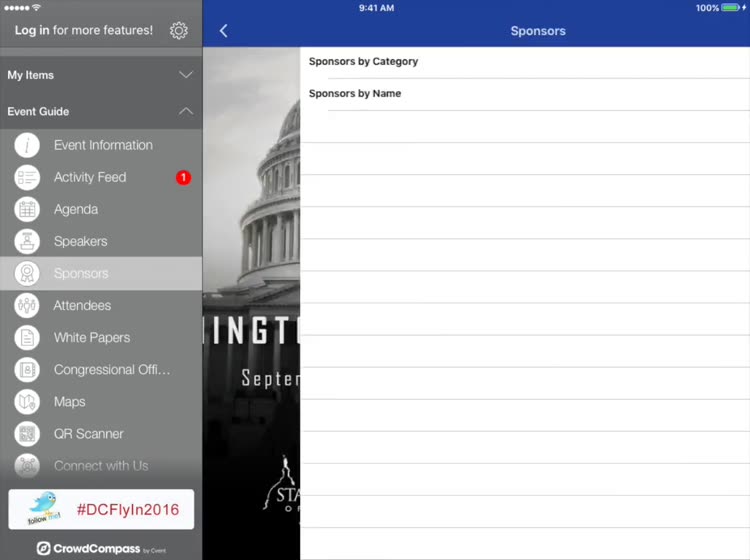Click the Attendees people icon
The image size is (750, 560).
pos(27,305)
